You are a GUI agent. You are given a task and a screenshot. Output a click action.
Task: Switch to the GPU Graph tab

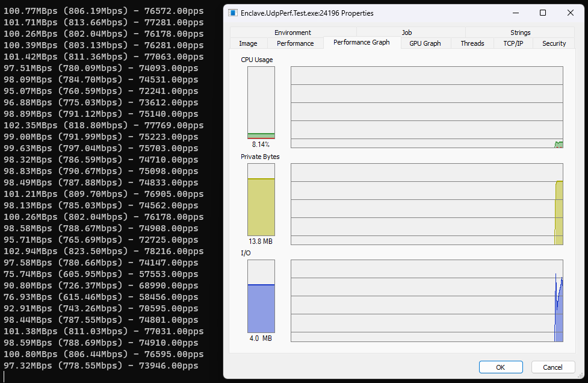[x=425, y=43]
